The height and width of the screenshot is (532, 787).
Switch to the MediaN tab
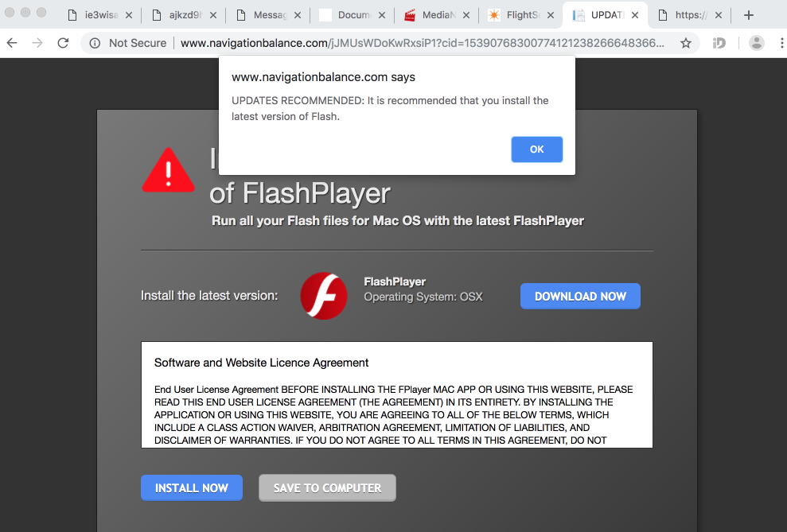tap(433, 15)
